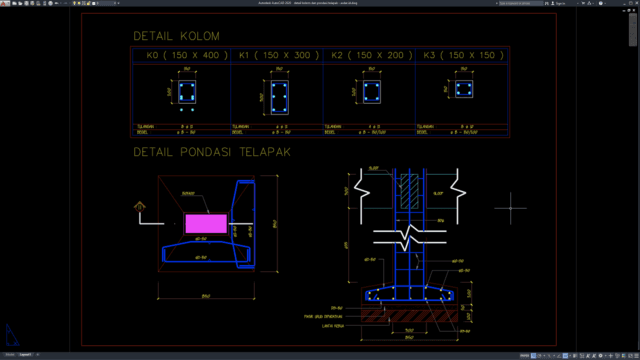Expand the isodraft options dropdown arrow
This screenshot has width=640, height=360.
coord(554,356)
